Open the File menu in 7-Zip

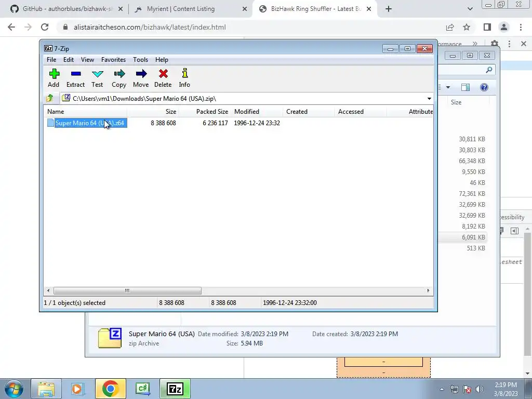point(51,60)
